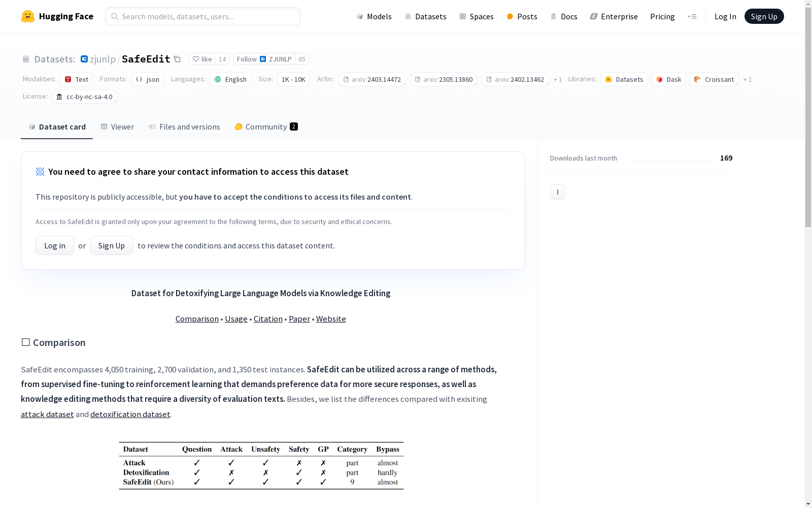Screen dimensions: 812x508
Task: Open the ZJUNLP follower count of 65
Action: click(302, 59)
